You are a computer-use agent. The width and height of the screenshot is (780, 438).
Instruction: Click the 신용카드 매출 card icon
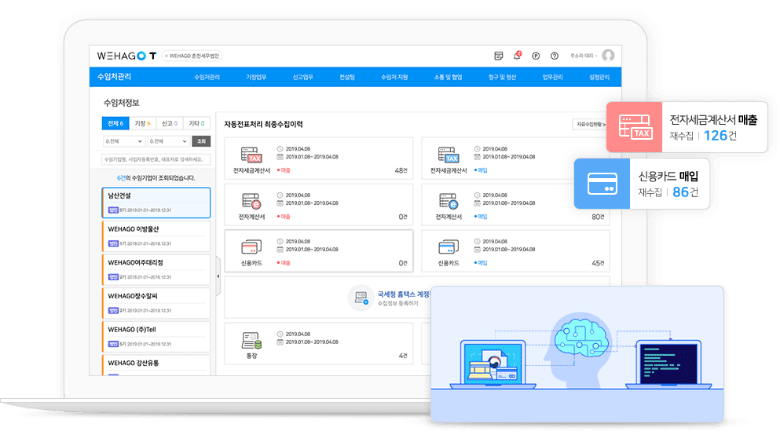pyautogui.click(x=251, y=247)
